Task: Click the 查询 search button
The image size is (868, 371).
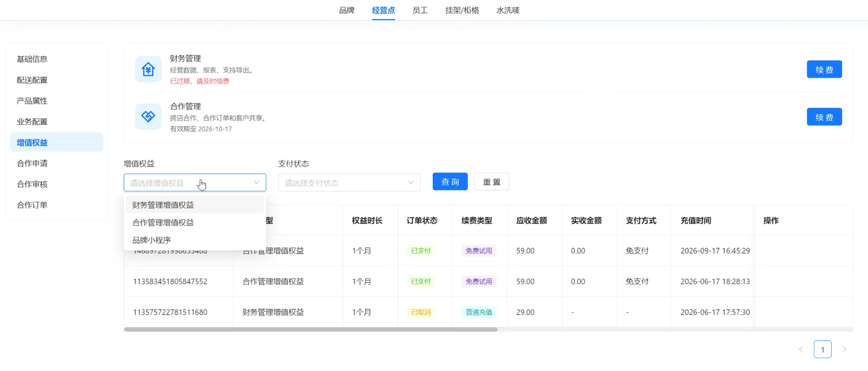Action: [450, 181]
